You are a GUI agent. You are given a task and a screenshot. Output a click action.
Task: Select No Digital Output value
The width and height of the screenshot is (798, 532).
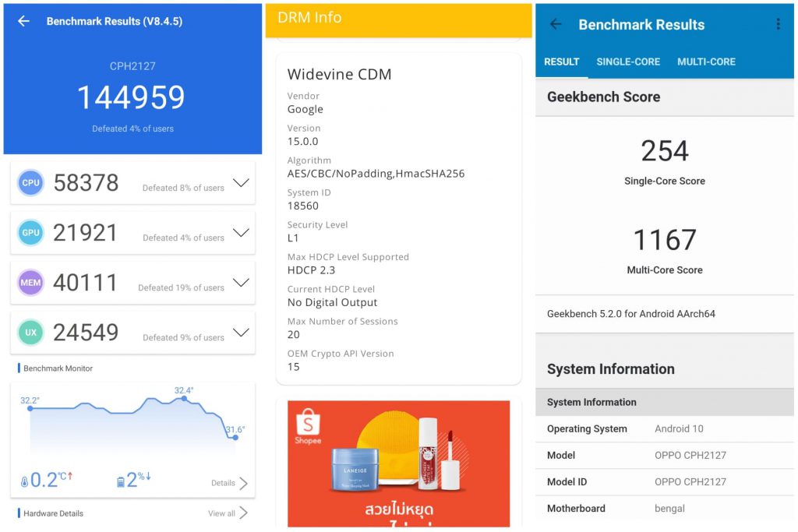(x=332, y=303)
